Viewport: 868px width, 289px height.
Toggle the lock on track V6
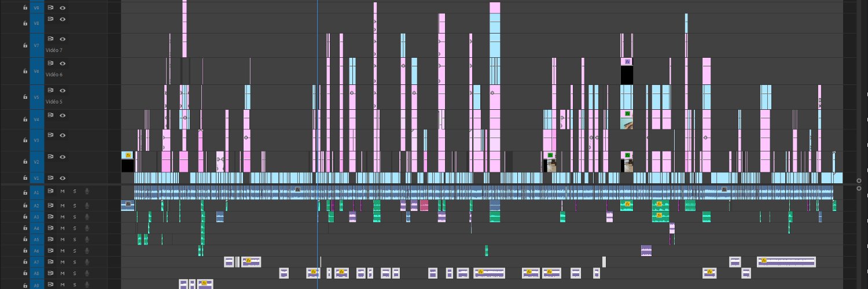pos(24,71)
